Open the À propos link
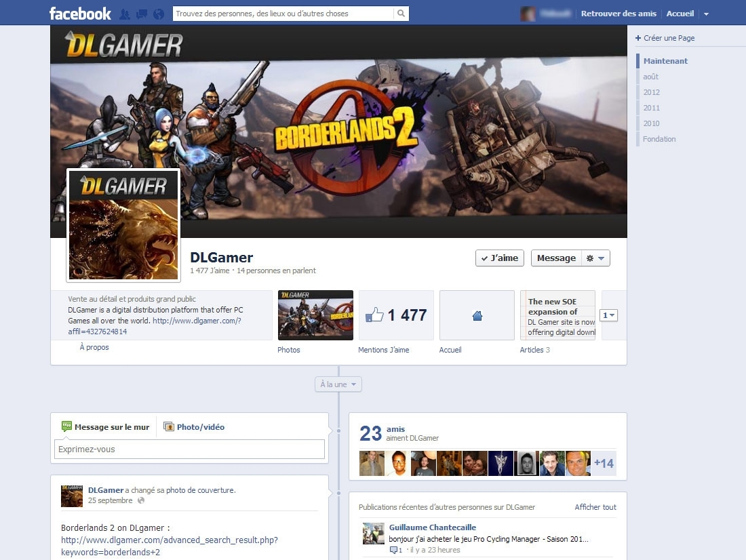This screenshot has height=560, width=746. coord(94,347)
